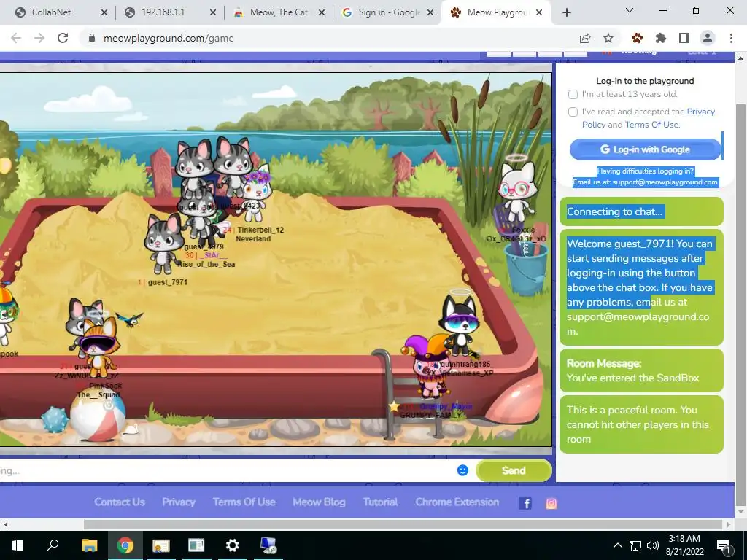View site info via the padlock icon
Screen dimensions: 747x560
coord(92,38)
